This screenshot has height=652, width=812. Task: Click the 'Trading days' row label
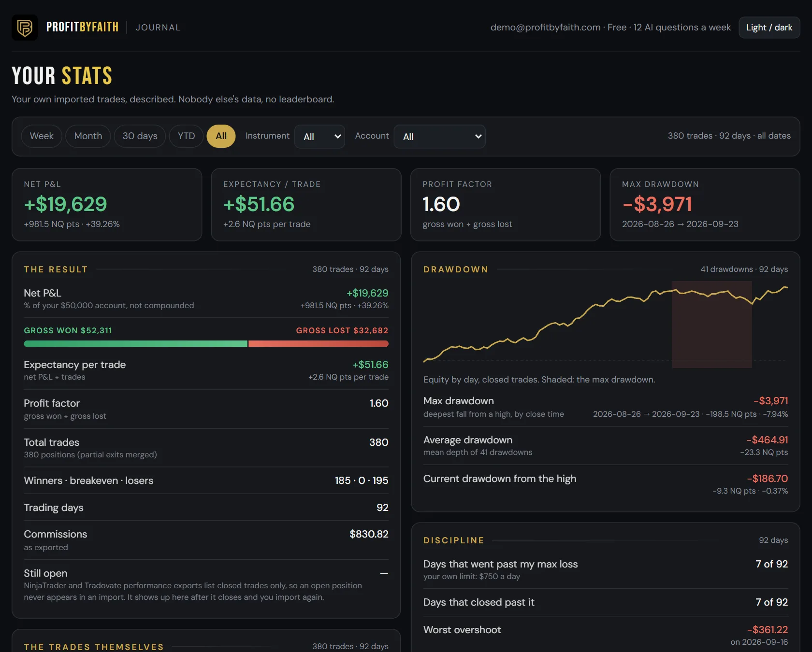tap(54, 508)
